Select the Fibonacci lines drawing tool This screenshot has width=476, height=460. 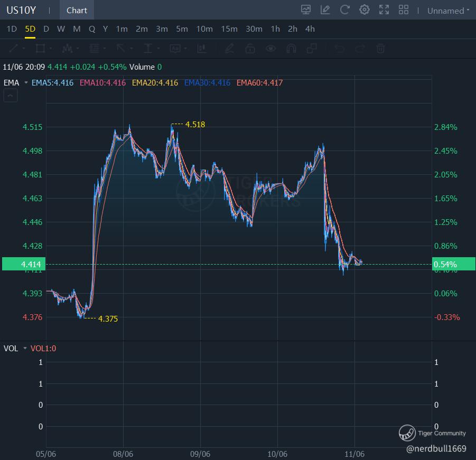coord(94,48)
